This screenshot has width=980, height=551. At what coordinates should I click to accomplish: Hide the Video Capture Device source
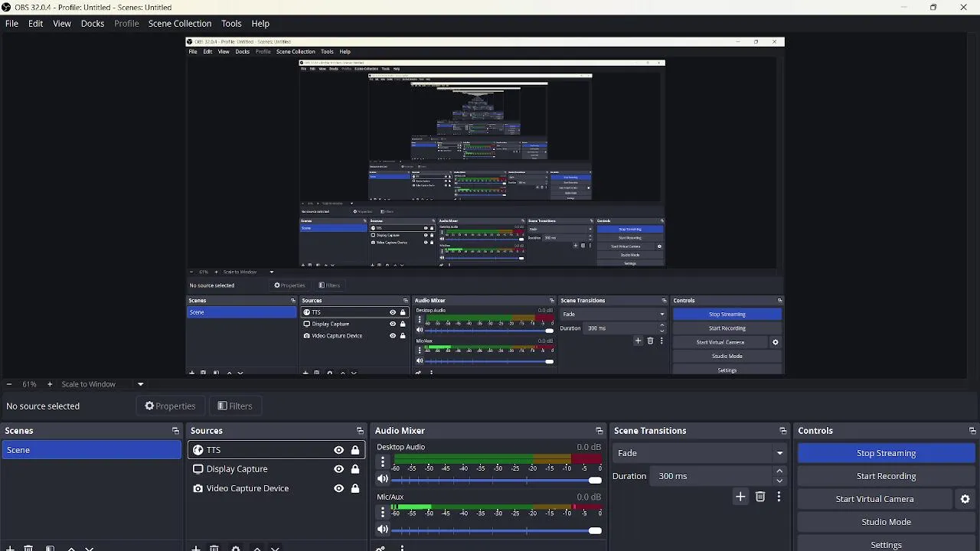338,488
